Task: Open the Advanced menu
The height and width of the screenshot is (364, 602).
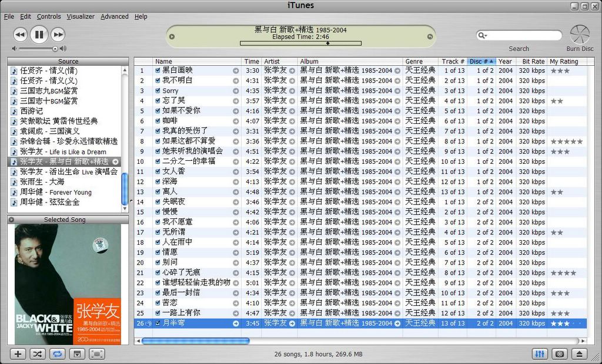Action: coord(115,16)
